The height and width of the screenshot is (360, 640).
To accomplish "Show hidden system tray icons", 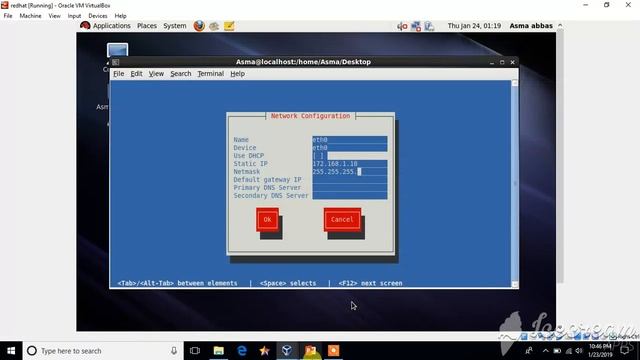I will coord(546,351).
